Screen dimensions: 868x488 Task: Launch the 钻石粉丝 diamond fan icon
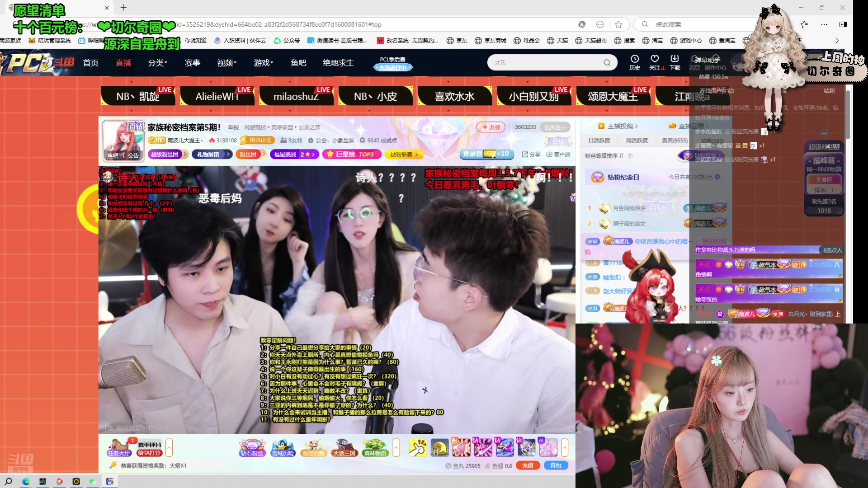tap(252, 447)
